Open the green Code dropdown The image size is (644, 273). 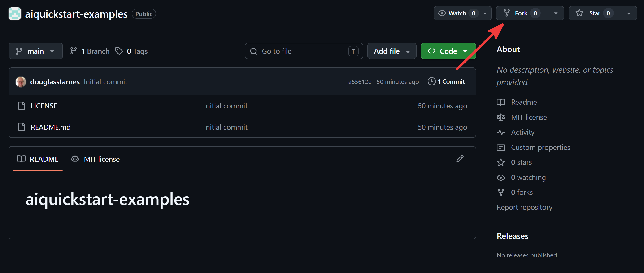click(x=448, y=51)
